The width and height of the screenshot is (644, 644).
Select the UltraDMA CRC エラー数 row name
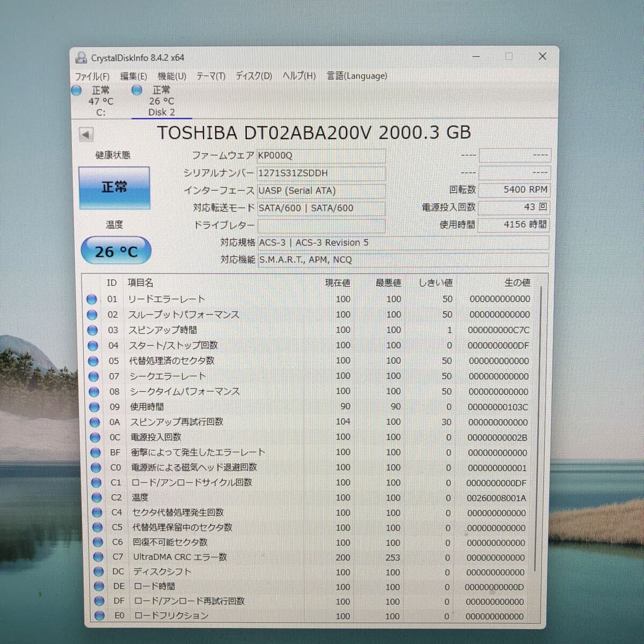click(x=180, y=558)
